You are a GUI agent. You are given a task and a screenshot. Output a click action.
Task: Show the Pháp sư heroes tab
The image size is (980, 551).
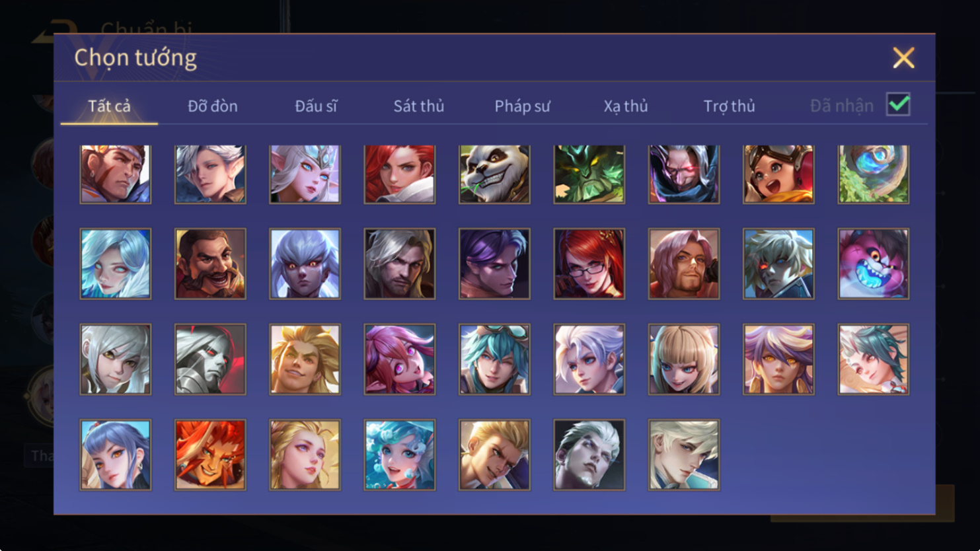[522, 106]
